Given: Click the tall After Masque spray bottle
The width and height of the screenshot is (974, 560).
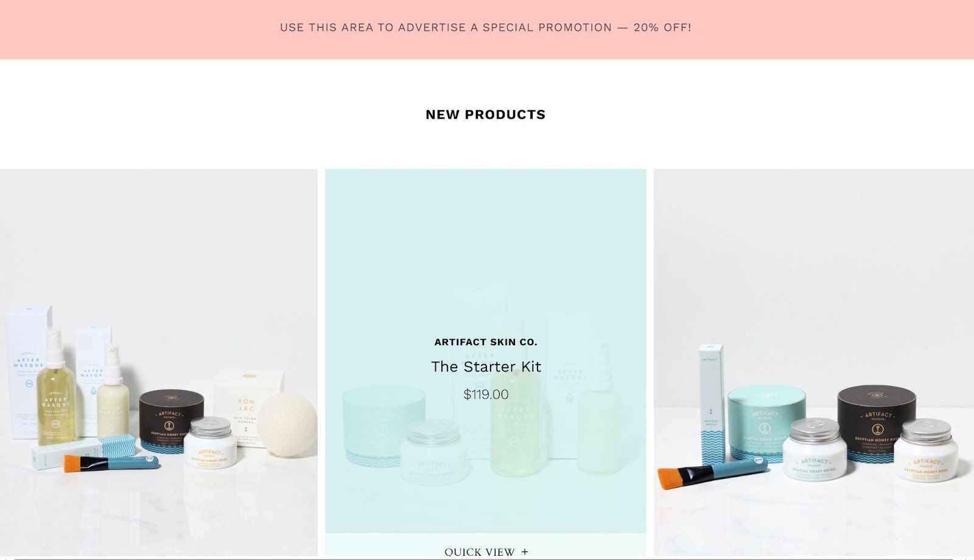Looking at the screenshot, I should coord(55,387).
